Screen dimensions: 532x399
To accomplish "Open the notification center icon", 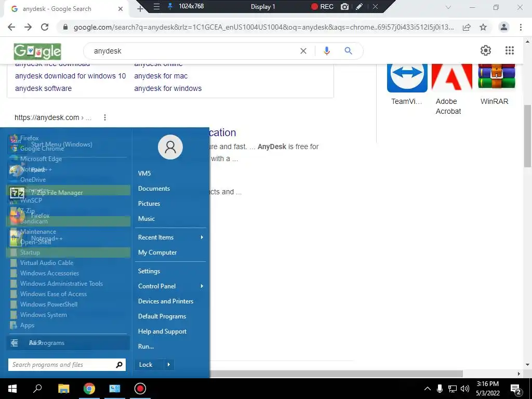I will point(515,389).
